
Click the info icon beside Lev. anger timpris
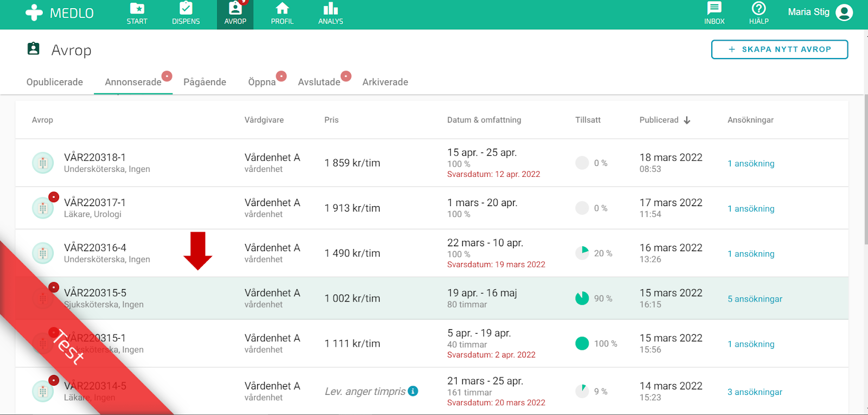pos(413,391)
